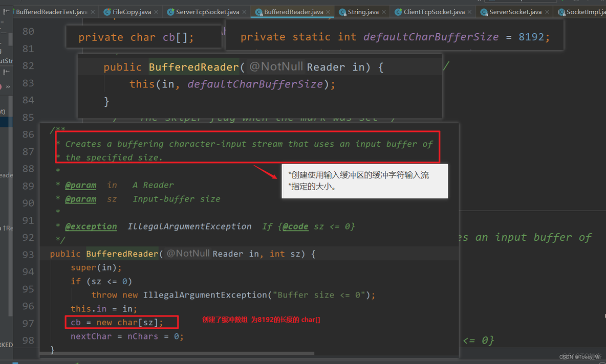Image resolution: width=606 pixels, height=364 pixels.
Task: Click the 'this.in = in;' assignment
Action: pos(104,309)
